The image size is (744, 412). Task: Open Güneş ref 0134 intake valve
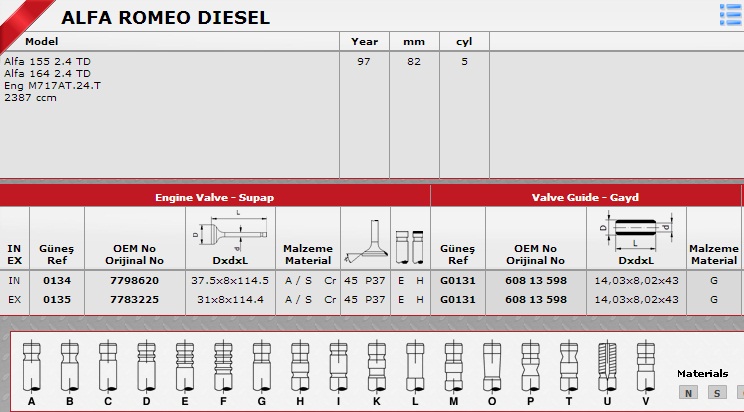click(x=57, y=282)
